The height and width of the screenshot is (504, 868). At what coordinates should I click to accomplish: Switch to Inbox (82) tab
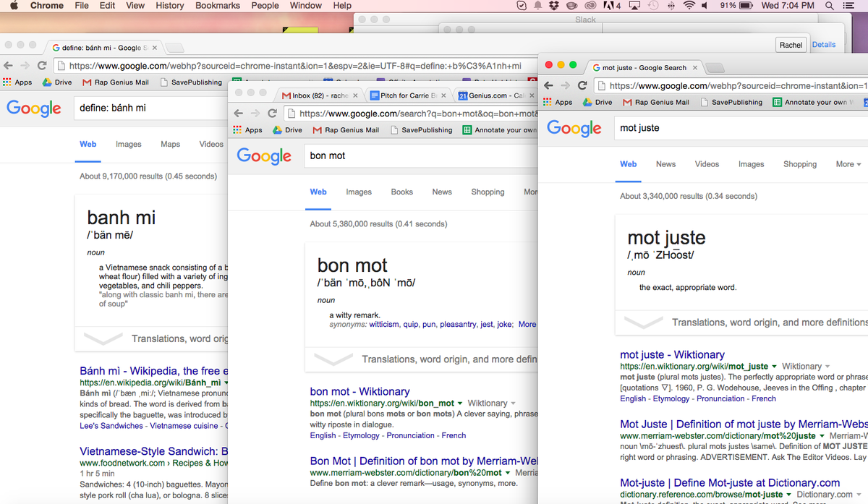coord(318,95)
